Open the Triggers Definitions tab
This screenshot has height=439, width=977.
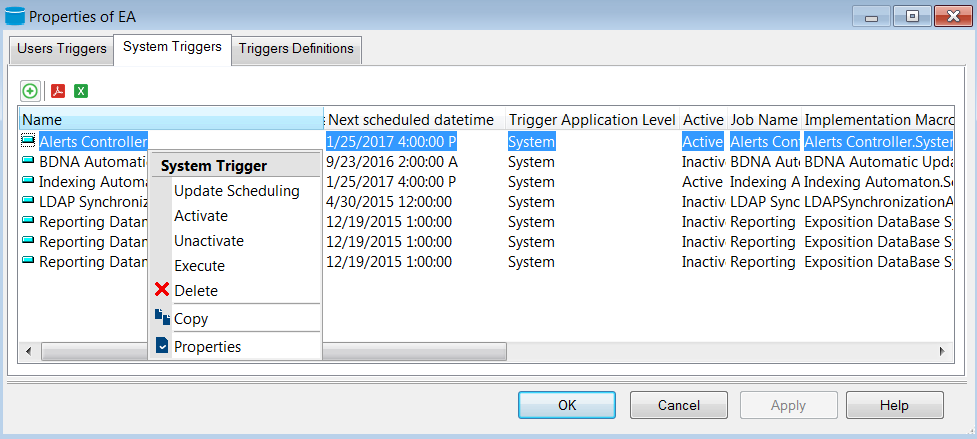coord(296,49)
